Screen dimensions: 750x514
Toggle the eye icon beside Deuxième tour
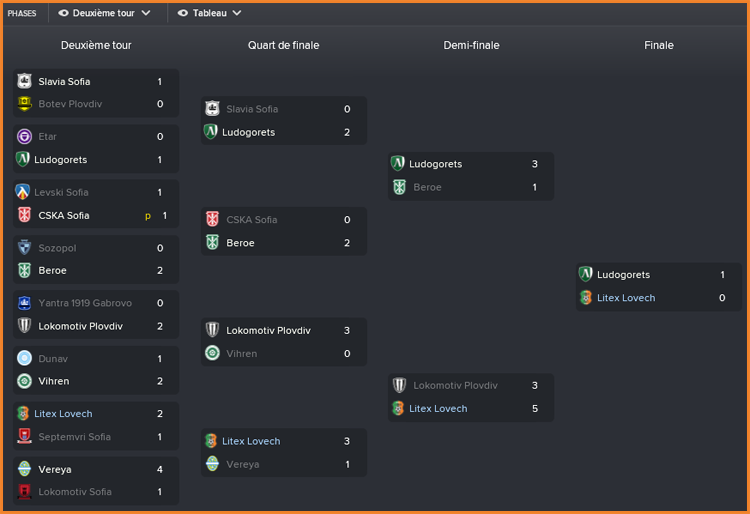click(x=63, y=13)
